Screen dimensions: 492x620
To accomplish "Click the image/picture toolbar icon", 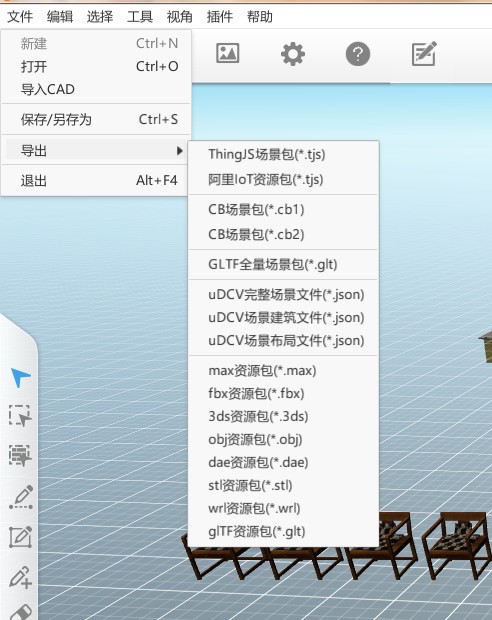I will tap(227, 53).
